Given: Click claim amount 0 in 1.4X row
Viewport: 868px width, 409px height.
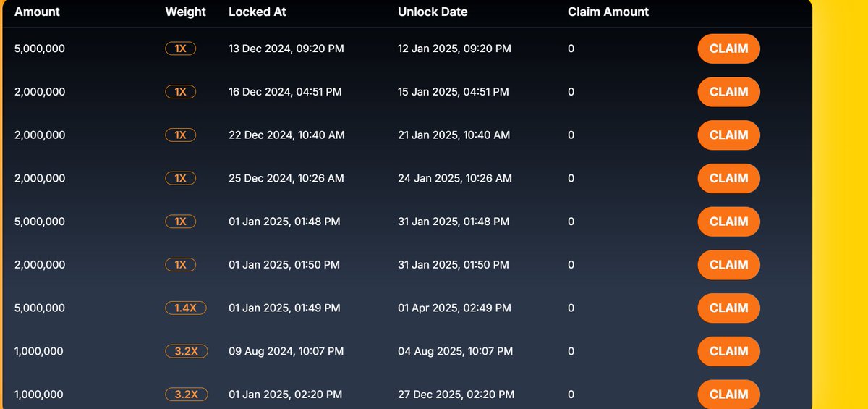Looking at the screenshot, I should pyautogui.click(x=571, y=308).
